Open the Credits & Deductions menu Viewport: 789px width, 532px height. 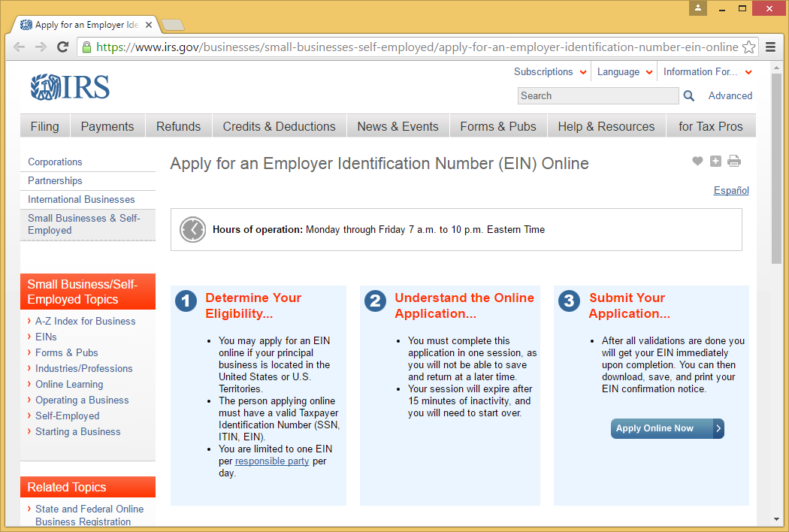pyautogui.click(x=280, y=126)
